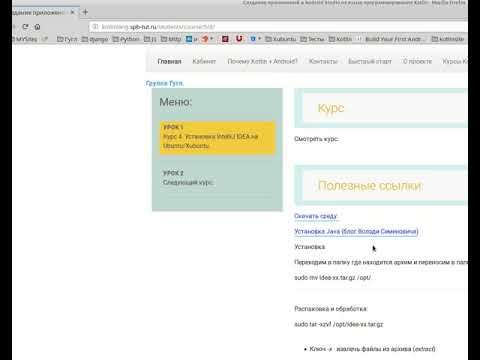Screen dimensions: 480x360
Task: Open the Build Your First Andr... bookmark
Action: [x=392, y=39]
